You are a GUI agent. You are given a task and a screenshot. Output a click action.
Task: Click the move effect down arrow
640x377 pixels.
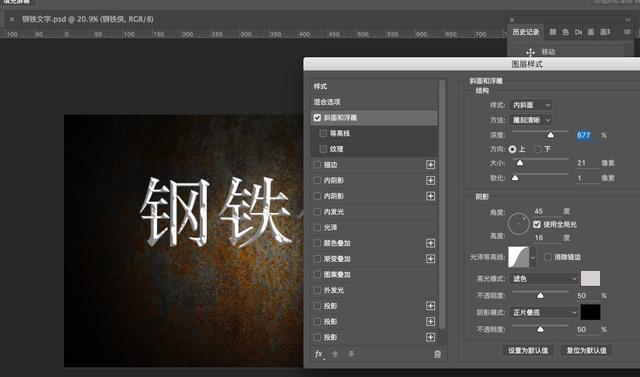[x=351, y=354]
